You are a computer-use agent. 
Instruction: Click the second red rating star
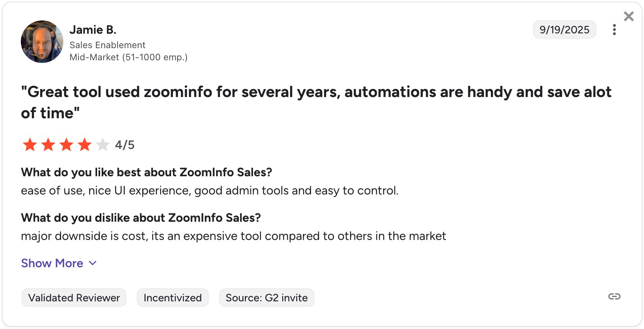[x=48, y=145]
